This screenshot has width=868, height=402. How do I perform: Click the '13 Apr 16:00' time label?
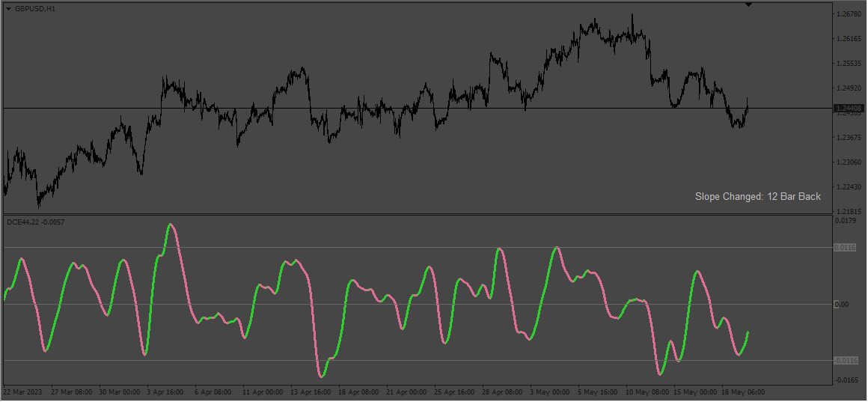311,392
